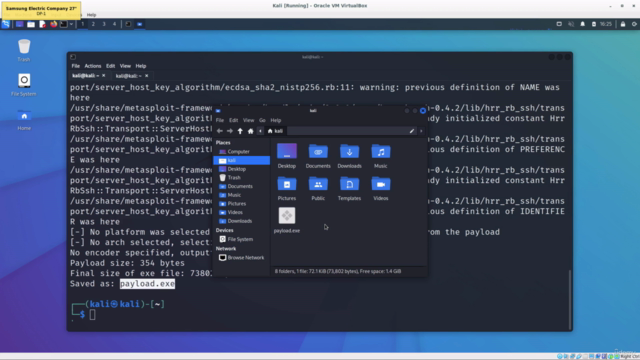Open the file manager File menu
This screenshot has height=360, width=640.
click(220, 120)
